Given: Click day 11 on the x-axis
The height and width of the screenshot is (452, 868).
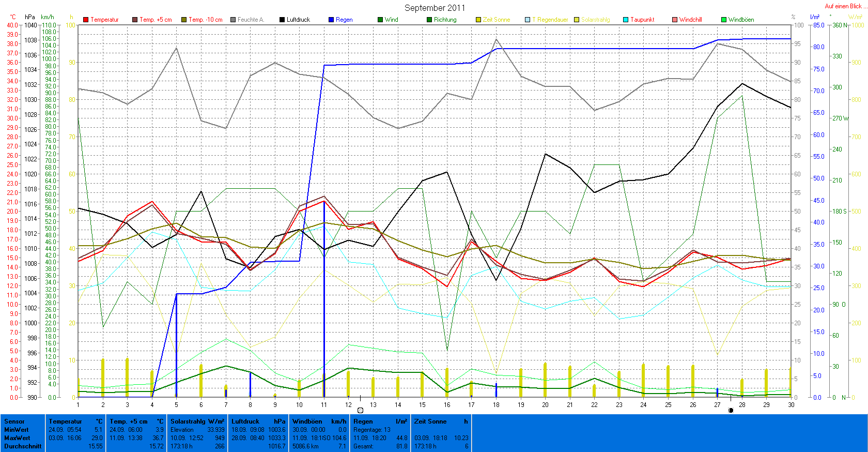Looking at the screenshot, I should [324, 405].
